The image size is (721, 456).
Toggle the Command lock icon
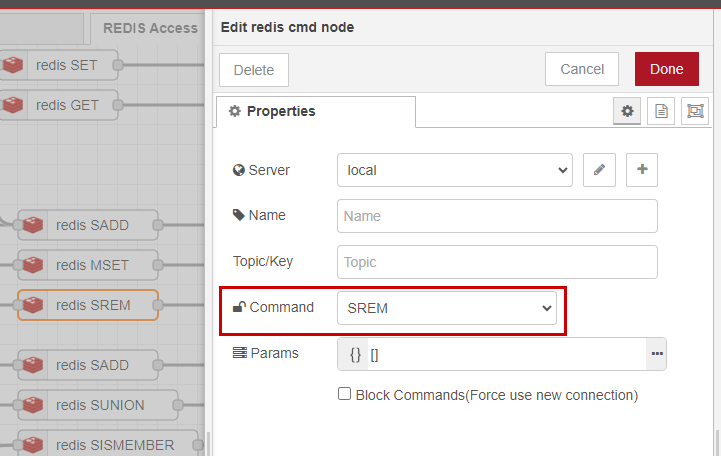pos(239,307)
